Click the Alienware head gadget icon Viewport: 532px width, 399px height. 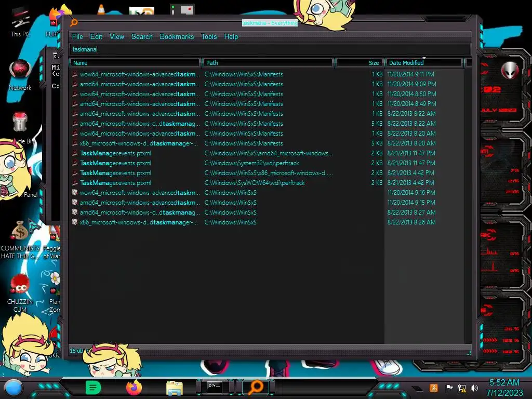point(510,71)
